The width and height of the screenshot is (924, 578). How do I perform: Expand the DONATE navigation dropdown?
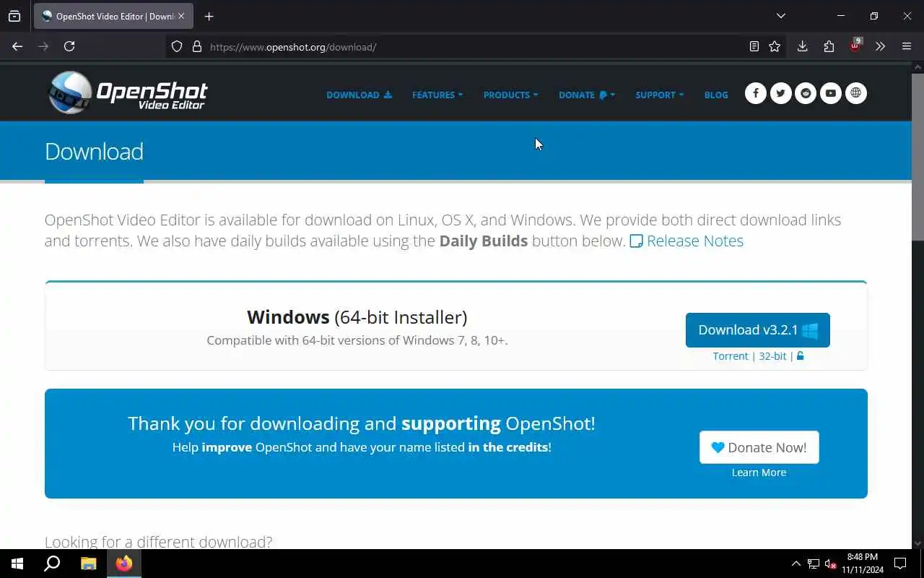click(587, 95)
